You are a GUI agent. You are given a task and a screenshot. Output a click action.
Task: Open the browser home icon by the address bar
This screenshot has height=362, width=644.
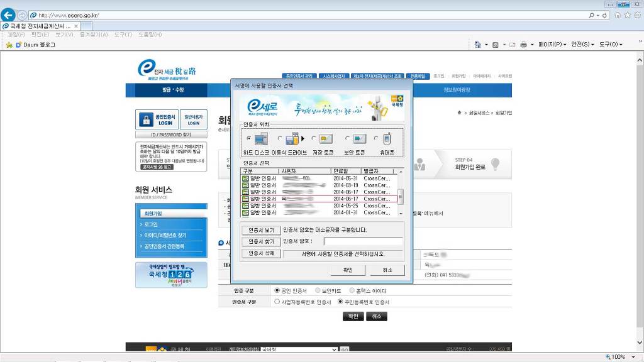click(x=618, y=15)
